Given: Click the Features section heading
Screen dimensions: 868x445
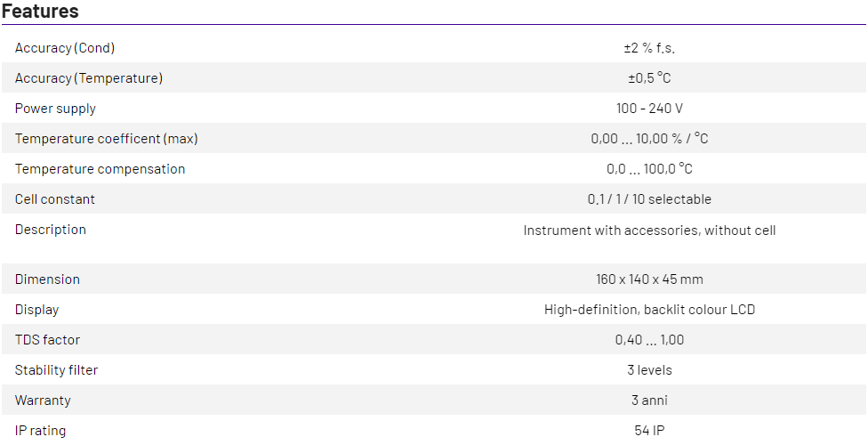Looking at the screenshot, I should coord(40,12).
